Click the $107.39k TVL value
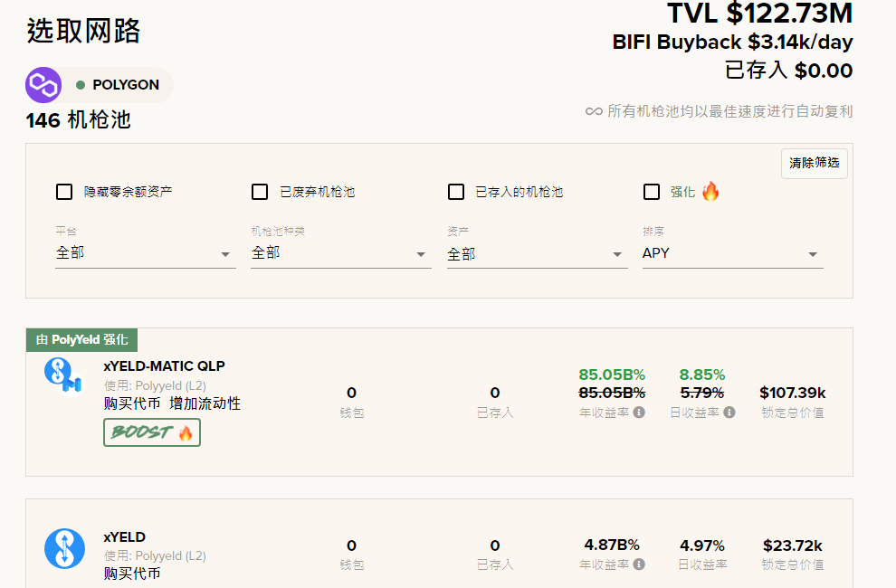Viewport: 896px width, 588px height. click(x=793, y=393)
